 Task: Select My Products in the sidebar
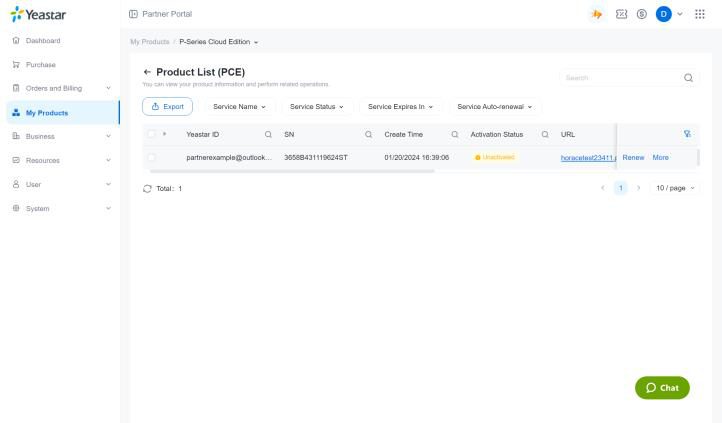[x=63, y=113]
